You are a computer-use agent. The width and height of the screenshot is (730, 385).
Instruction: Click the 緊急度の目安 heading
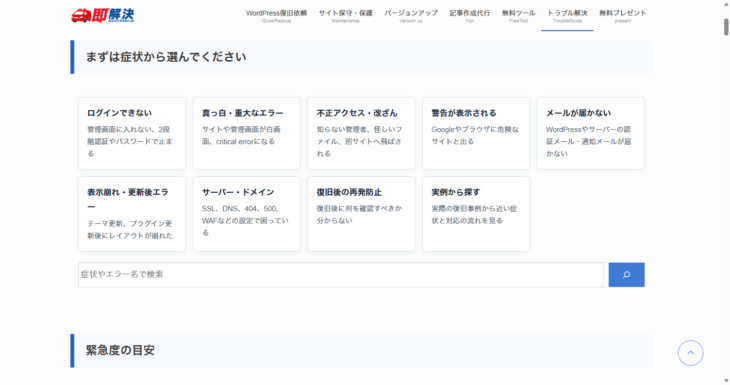pyautogui.click(x=120, y=350)
